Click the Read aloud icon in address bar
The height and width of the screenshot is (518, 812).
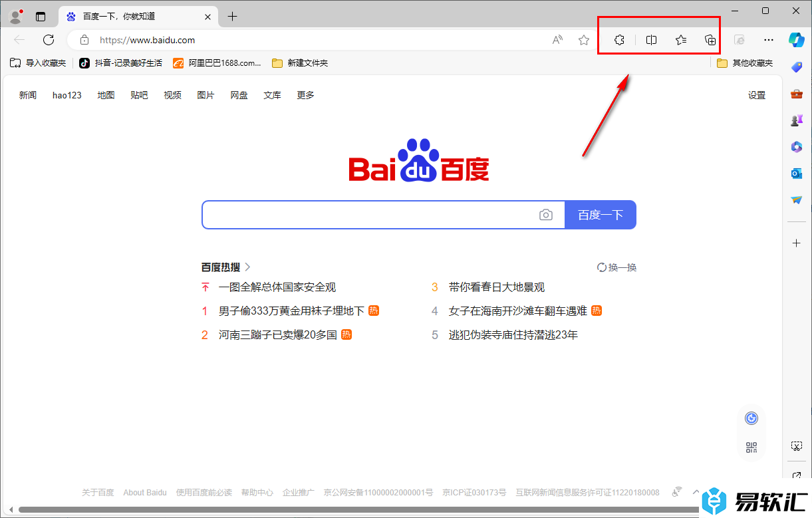[557, 40]
